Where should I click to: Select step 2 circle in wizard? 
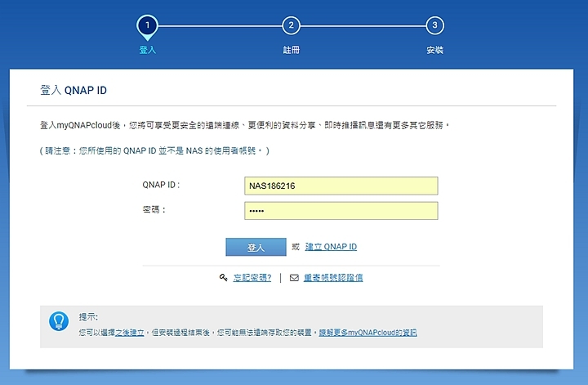(x=291, y=25)
